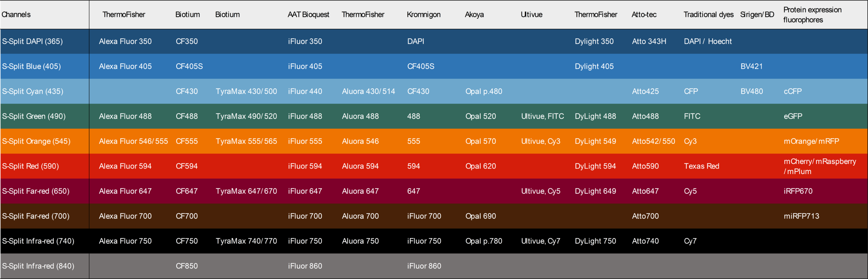Click the Aluora 546 cell
The image size is (868, 279).
click(360, 141)
